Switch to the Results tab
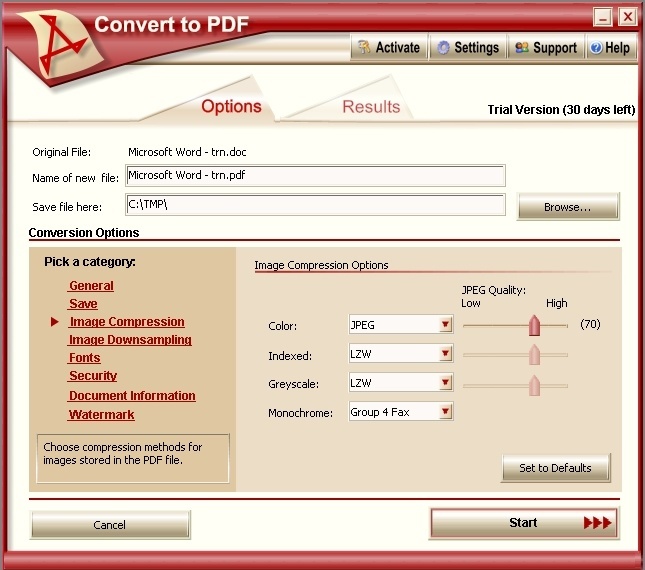This screenshot has width=645, height=570. click(x=371, y=107)
